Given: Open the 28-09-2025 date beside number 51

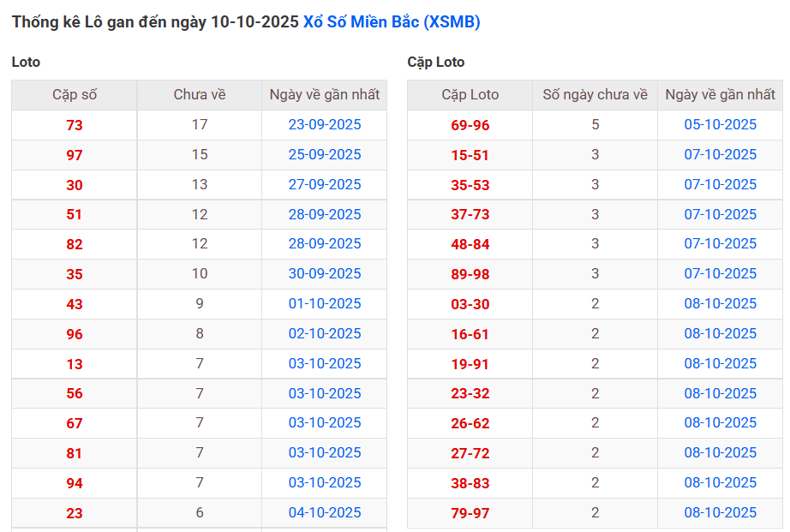Looking at the screenshot, I should point(324,214).
